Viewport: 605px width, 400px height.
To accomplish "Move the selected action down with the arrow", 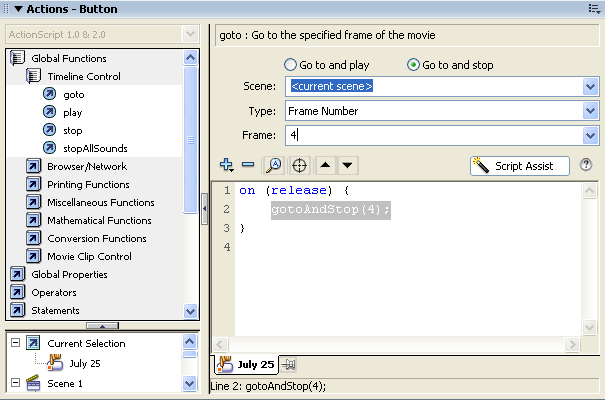I will (347, 165).
